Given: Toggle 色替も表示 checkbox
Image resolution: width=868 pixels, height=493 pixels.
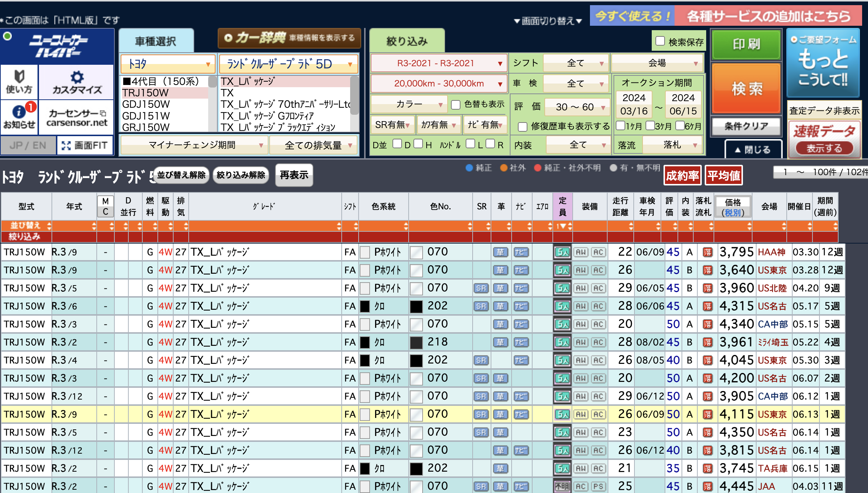Looking at the screenshot, I should click(x=456, y=105).
